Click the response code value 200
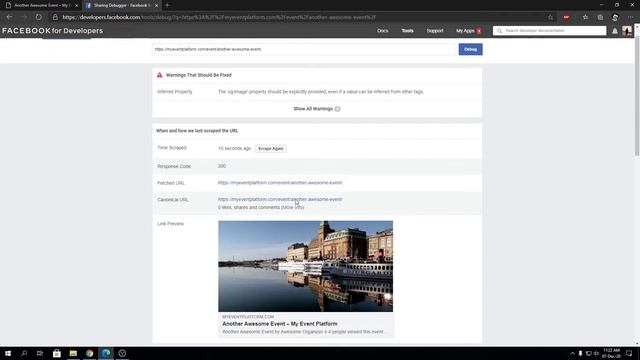Screen dimensions: 640x360 coord(222,166)
